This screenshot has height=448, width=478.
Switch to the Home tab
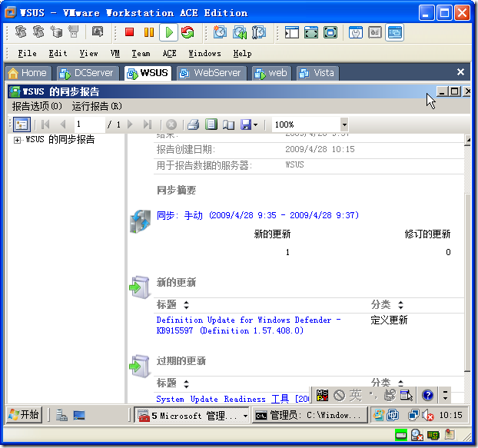click(28, 73)
